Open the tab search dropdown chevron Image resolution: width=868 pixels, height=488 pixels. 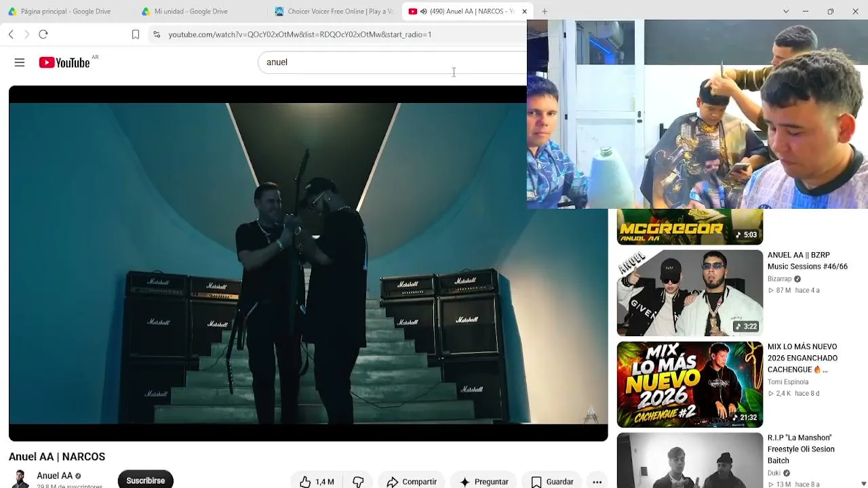coord(786,12)
